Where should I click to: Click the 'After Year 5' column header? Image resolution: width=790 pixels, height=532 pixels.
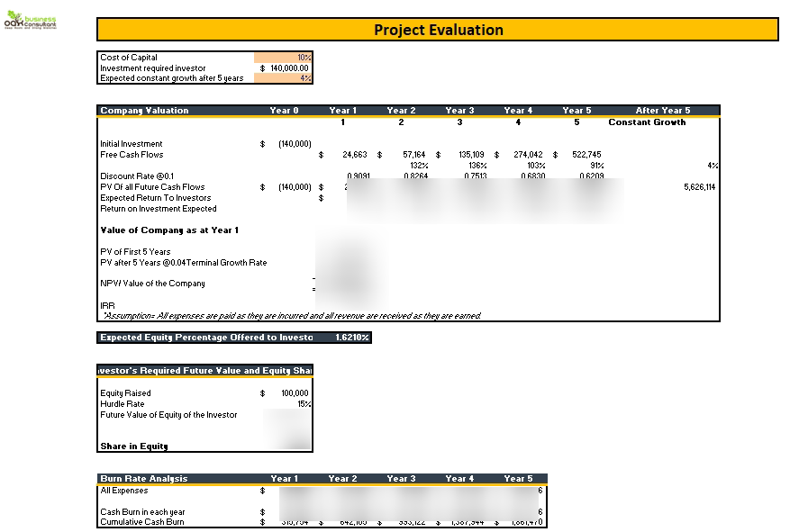(662, 110)
